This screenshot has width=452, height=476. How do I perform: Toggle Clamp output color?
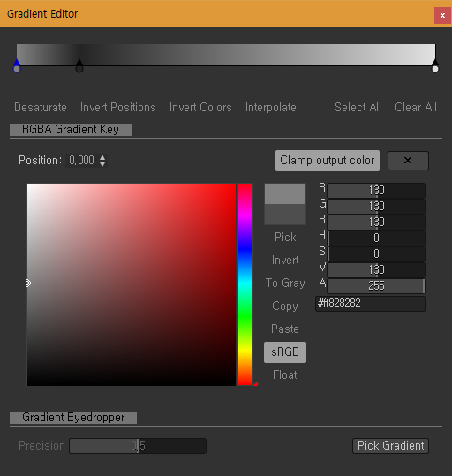point(328,161)
